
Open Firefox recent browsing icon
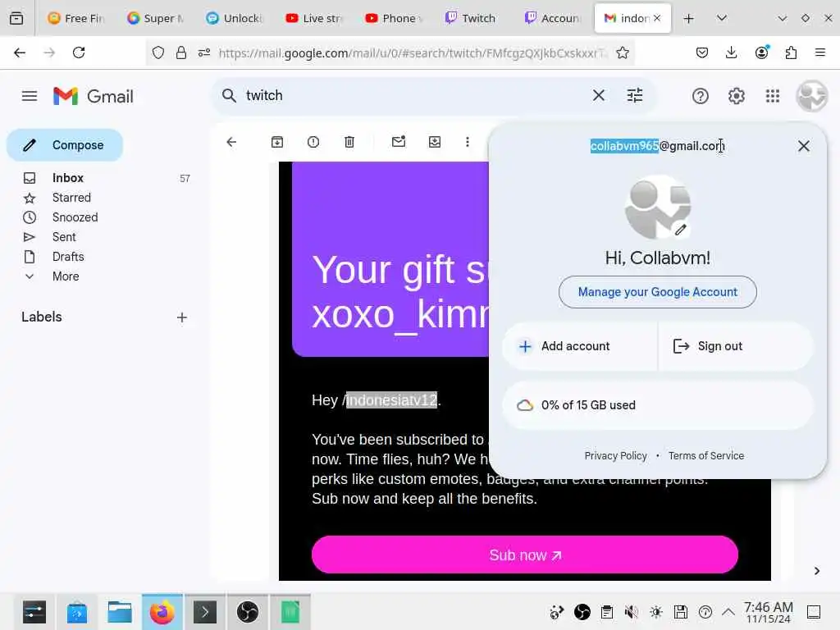point(16,18)
